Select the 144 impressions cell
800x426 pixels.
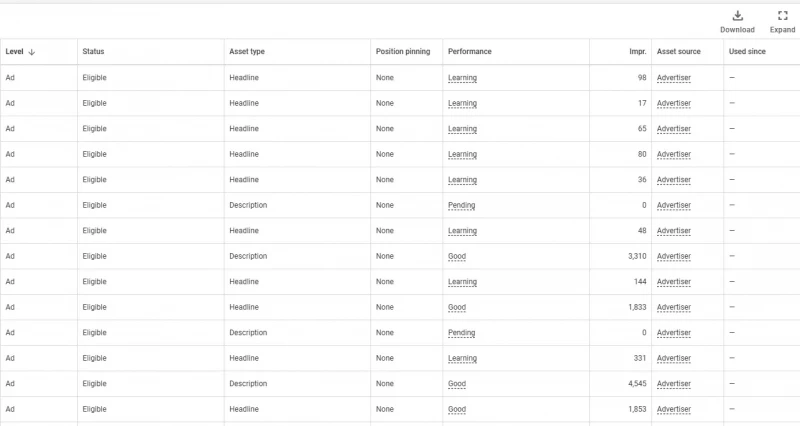pyautogui.click(x=620, y=282)
